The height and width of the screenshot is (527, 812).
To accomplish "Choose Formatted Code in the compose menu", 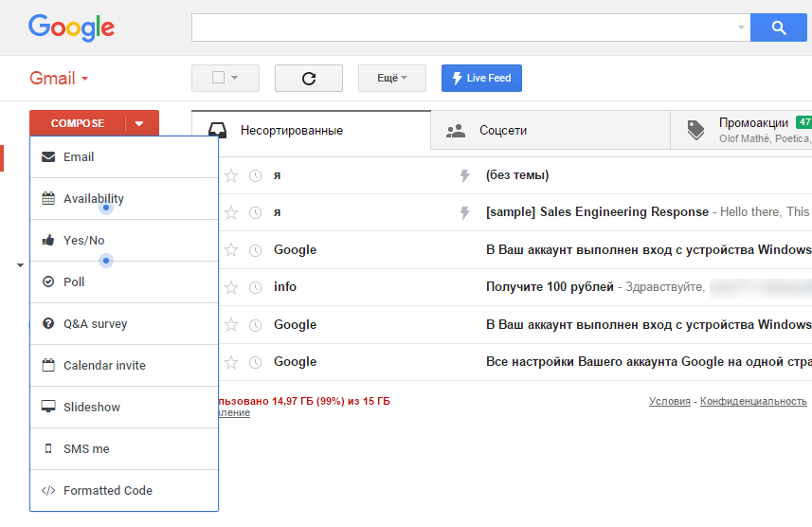I will click(124, 490).
